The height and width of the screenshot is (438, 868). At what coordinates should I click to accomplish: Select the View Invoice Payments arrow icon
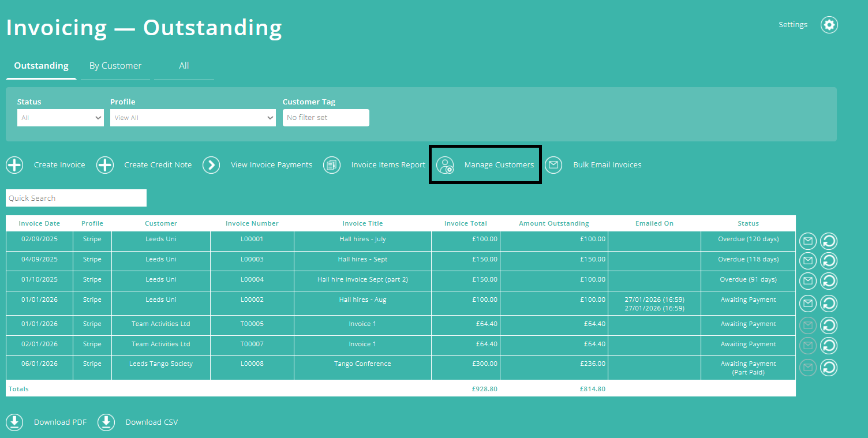211,165
